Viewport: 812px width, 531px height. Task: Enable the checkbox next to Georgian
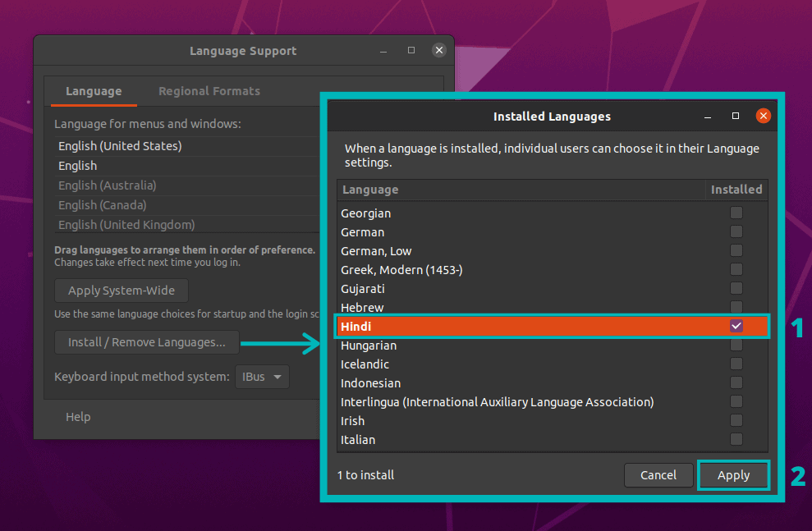736,213
